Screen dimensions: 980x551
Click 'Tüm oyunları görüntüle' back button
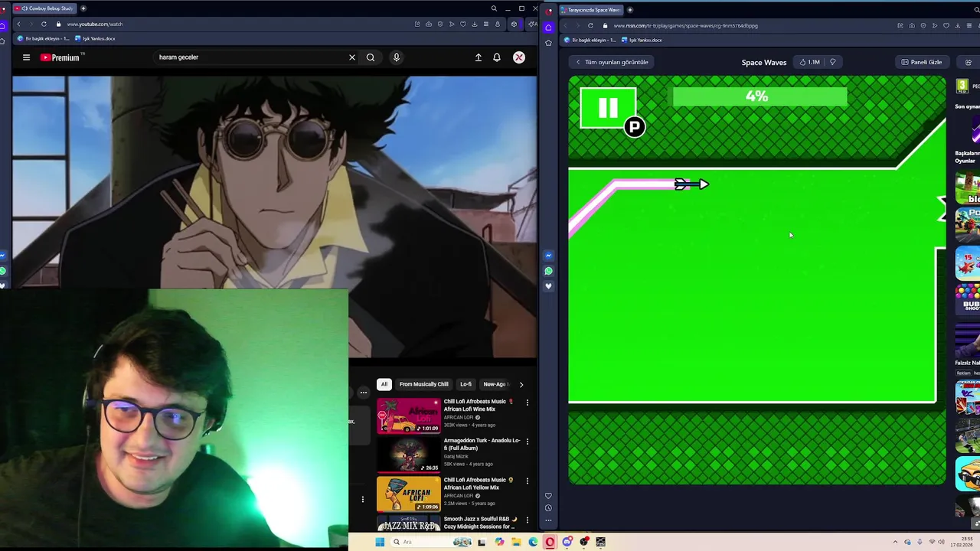pos(612,62)
